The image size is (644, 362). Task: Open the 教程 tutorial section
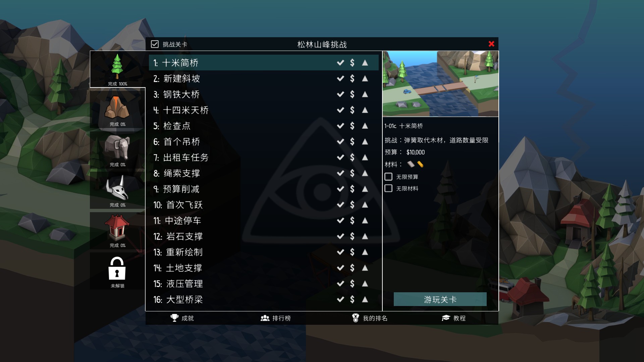453,318
